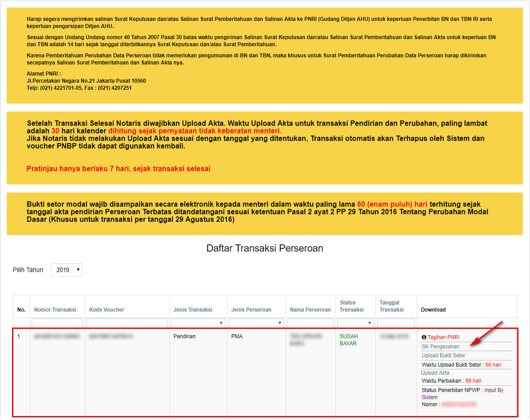The height and width of the screenshot is (420, 530).
Task: Focus the Kode Voucher filter input
Action: point(127,323)
